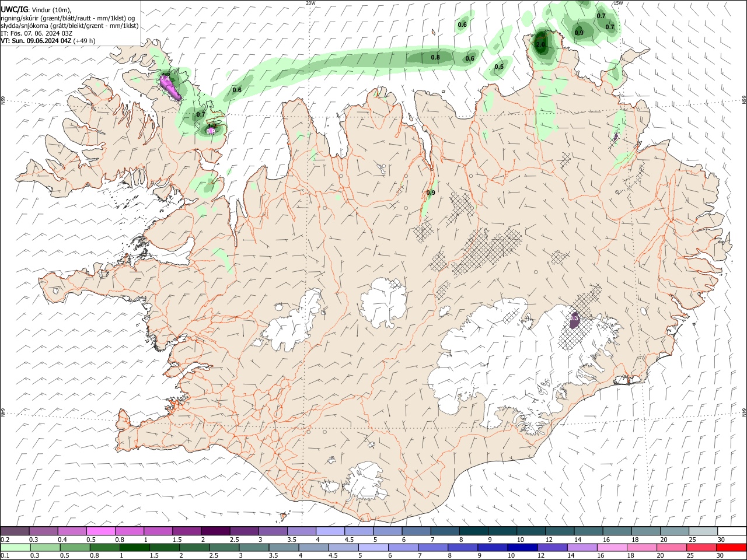
Task: Click the 'slydda/snjókoma' description line
Action: (69, 26)
